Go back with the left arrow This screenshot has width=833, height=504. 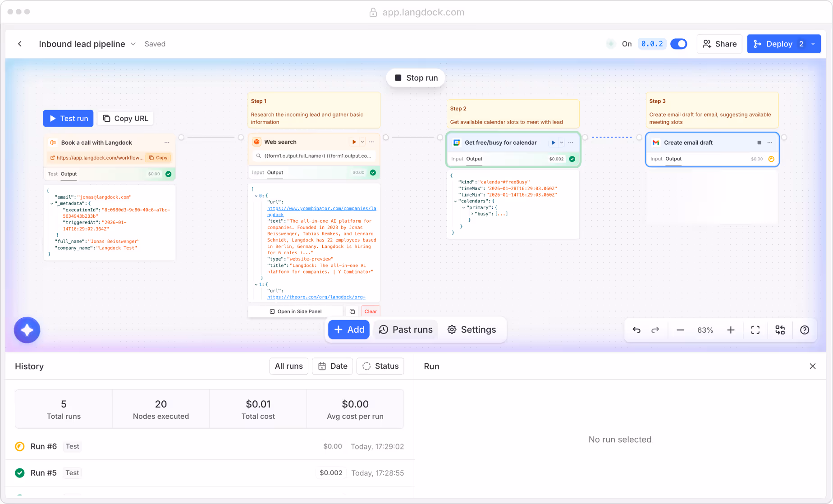(20, 44)
